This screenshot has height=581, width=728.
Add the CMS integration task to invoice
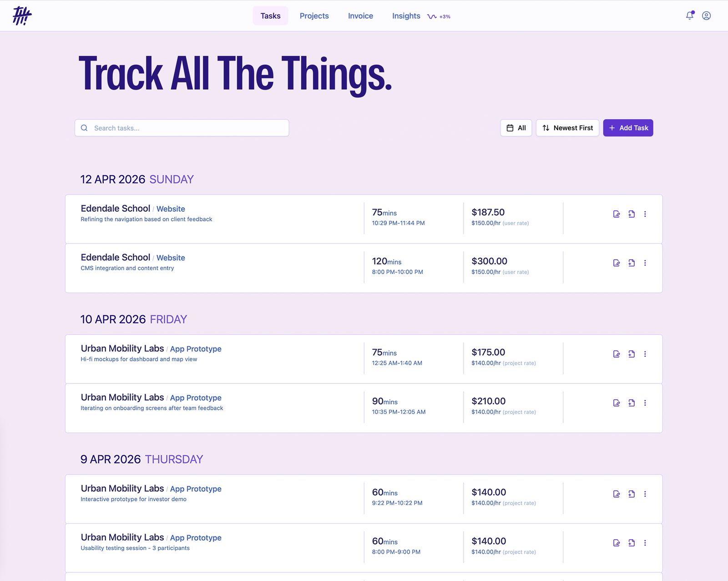(631, 263)
